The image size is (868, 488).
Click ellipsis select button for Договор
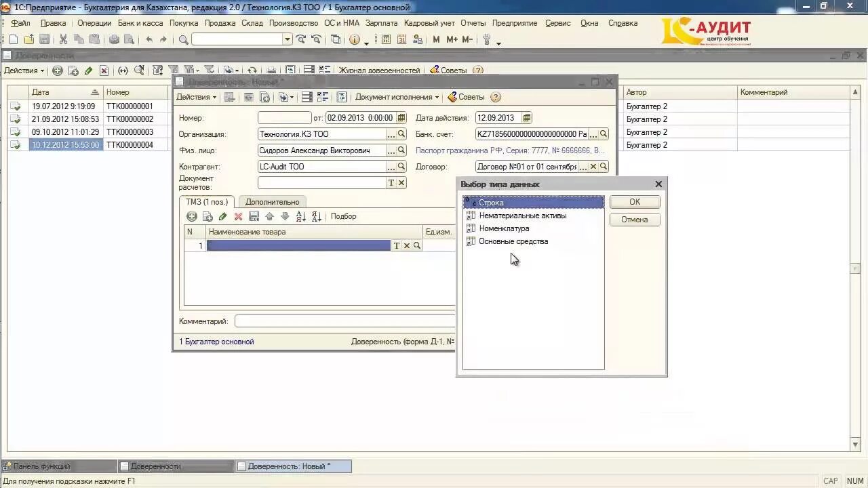(584, 167)
